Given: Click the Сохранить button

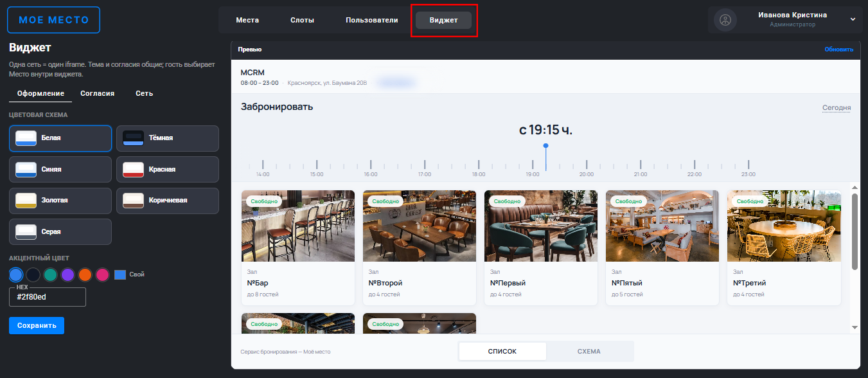Looking at the screenshot, I should pos(37,325).
